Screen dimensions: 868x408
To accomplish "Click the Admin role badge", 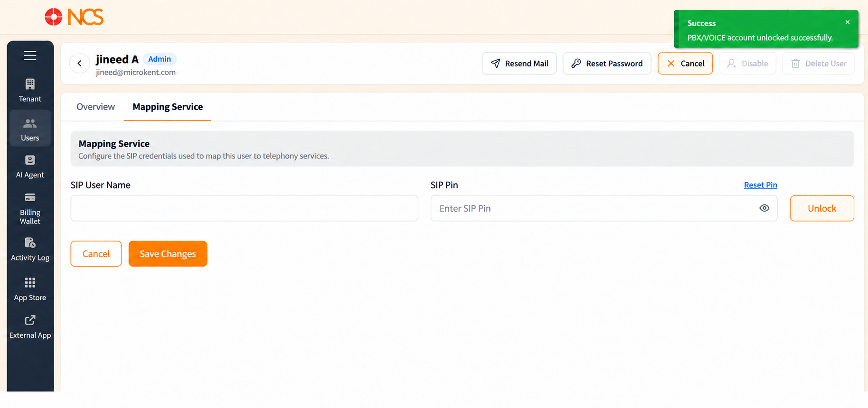I will coord(160,59).
